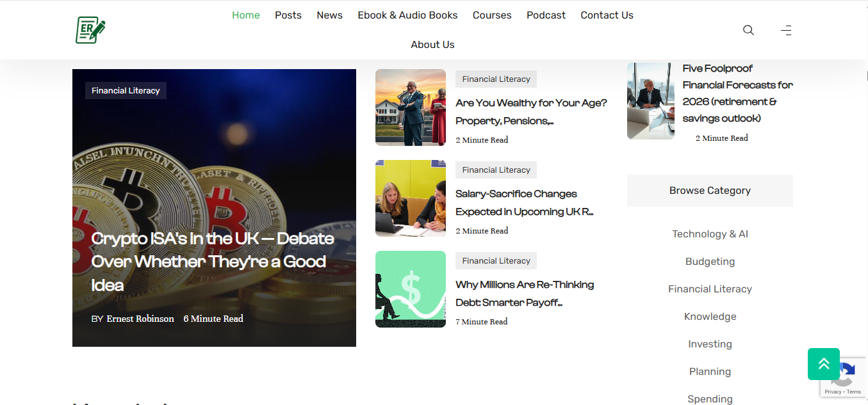Viewport: 868px width, 405px height.
Task: Open author Ernest Robinson's profile link
Action: (x=140, y=319)
